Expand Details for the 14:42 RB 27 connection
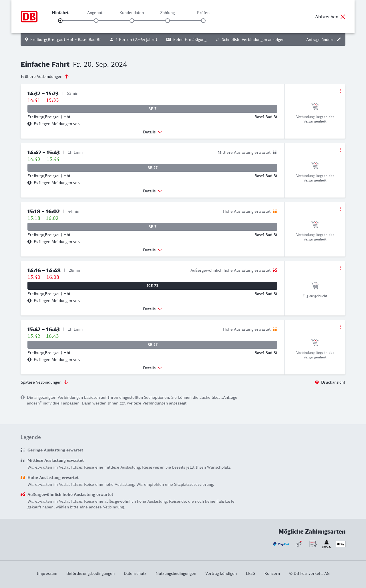This screenshot has height=588, width=366. coord(152,191)
